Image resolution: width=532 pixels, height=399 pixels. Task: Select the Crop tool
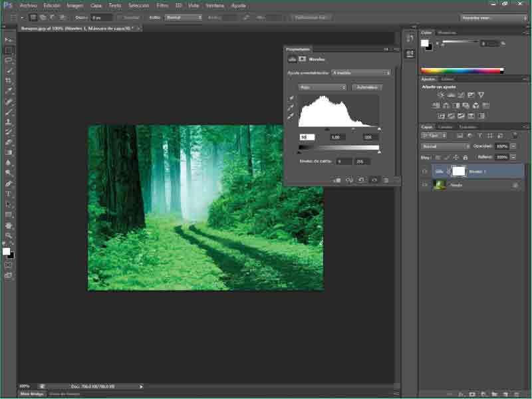9,80
